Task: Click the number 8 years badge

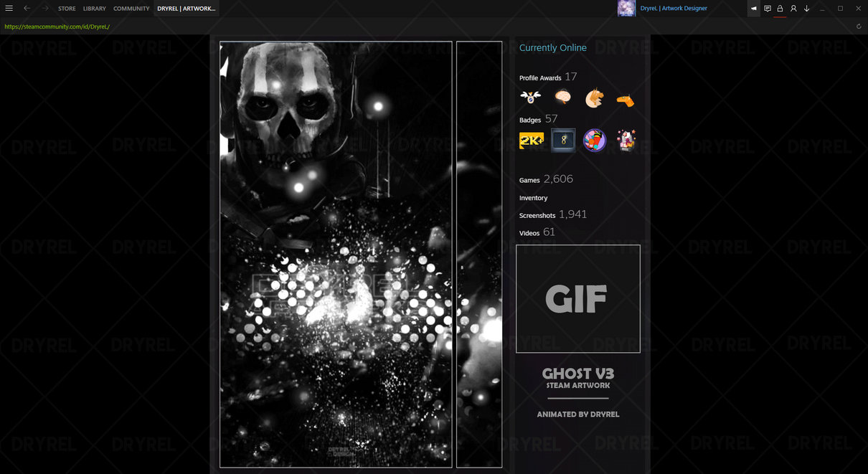Action: (x=563, y=141)
